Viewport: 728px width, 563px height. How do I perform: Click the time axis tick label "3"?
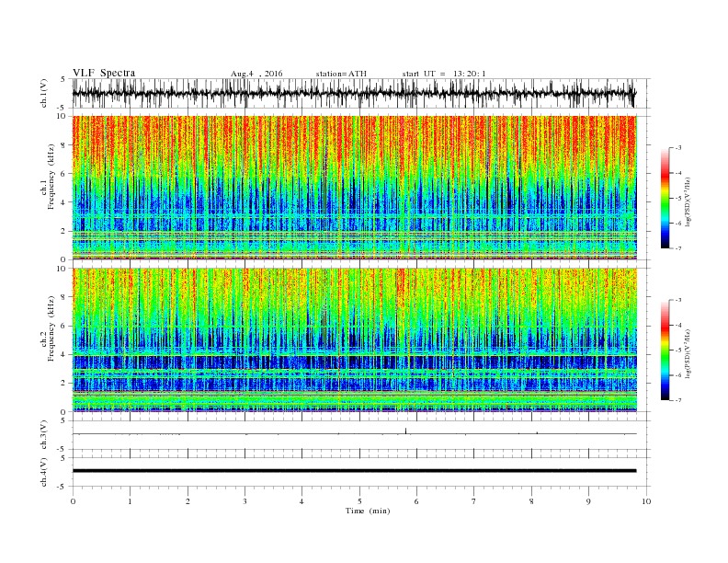point(245,501)
